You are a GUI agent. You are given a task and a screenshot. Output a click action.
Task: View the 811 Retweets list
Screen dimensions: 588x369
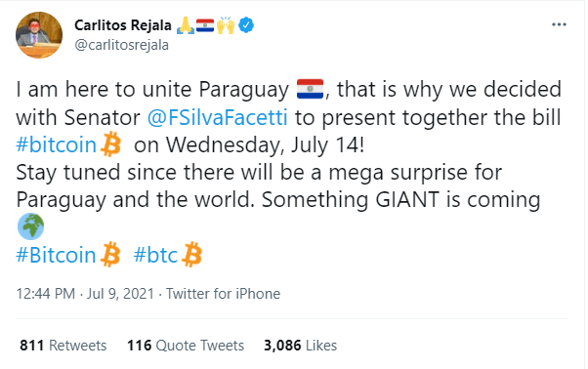tap(63, 345)
